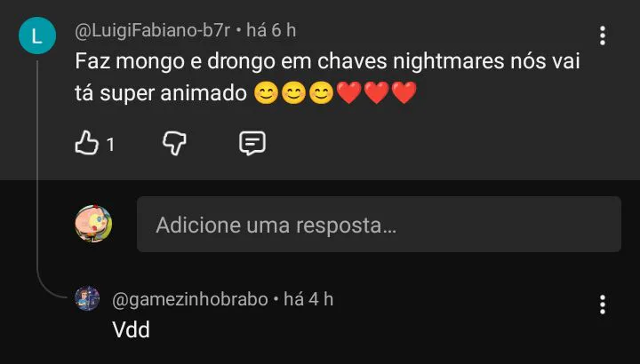The width and height of the screenshot is (640, 364).
Task: Dislike the comment with thumbs down icon
Action: pos(175,143)
